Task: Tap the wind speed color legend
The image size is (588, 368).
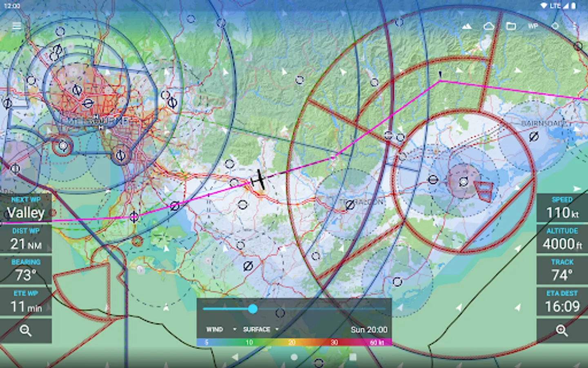Action: [x=294, y=342]
